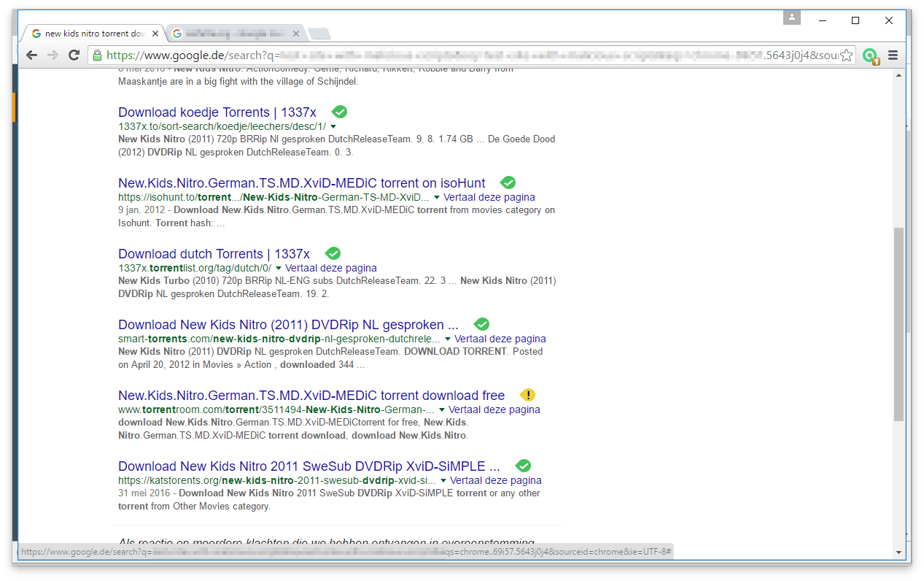Click the 1337x.to/sort-search/koedje URL text

point(222,126)
